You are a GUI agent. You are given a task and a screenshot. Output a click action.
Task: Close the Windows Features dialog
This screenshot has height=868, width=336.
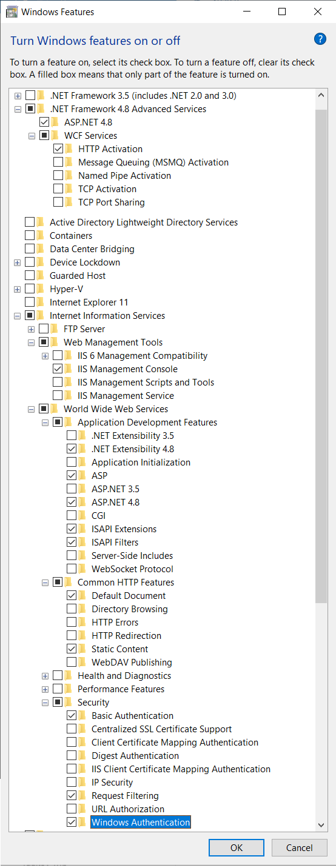(318, 12)
